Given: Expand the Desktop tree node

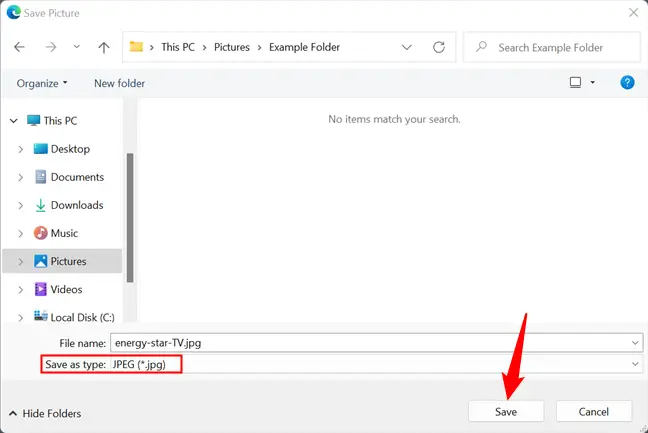Looking at the screenshot, I should coord(21,149).
